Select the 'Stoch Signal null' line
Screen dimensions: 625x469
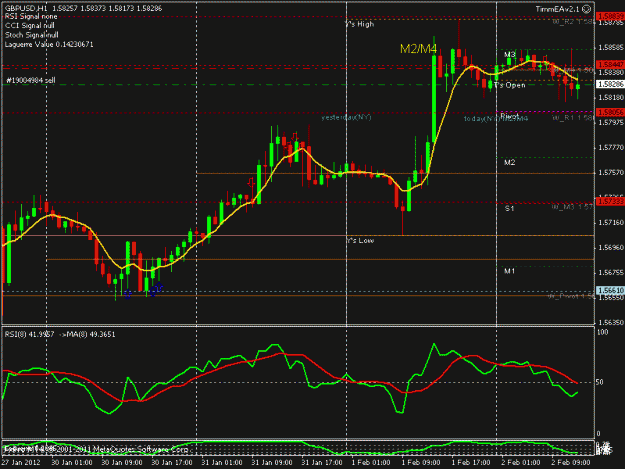(x=31, y=35)
